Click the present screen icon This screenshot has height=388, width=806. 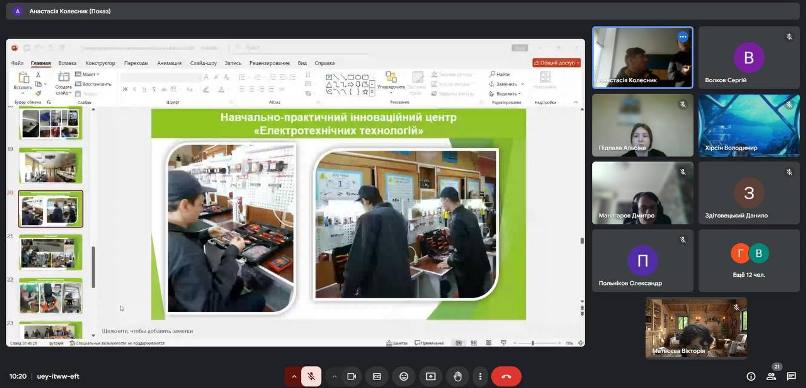[x=431, y=377]
